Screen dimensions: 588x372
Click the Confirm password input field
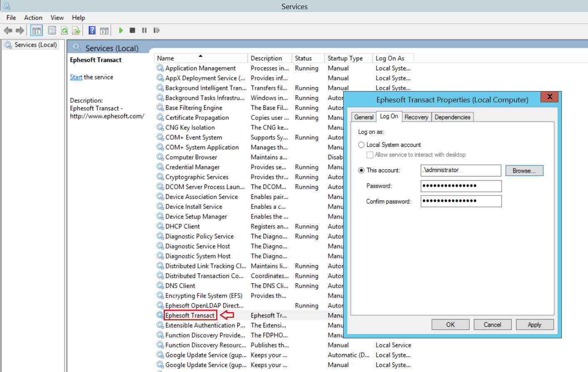click(x=461, y=201)
